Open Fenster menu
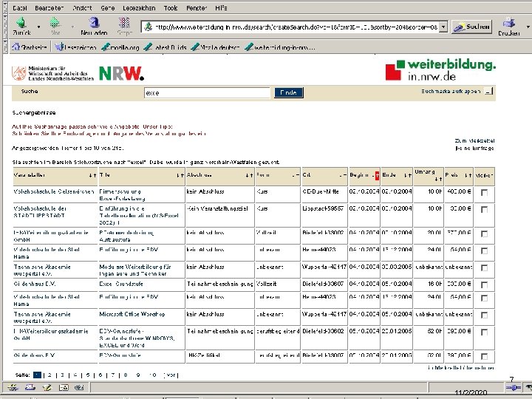This screenshot has width=532, height=399. pos(197,8)
